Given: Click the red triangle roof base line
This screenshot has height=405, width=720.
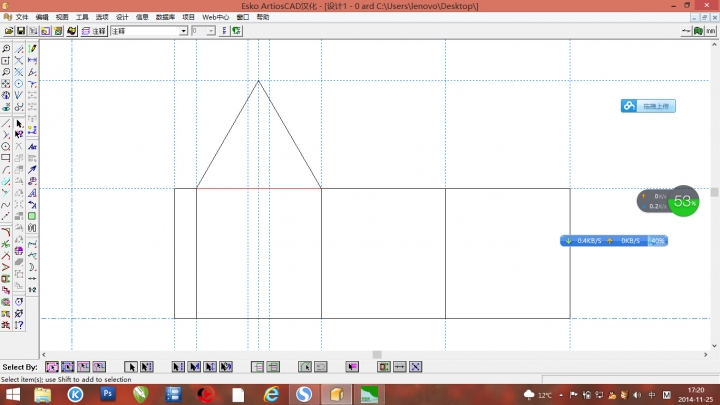Looking at the screenshot, I should 258,187.
